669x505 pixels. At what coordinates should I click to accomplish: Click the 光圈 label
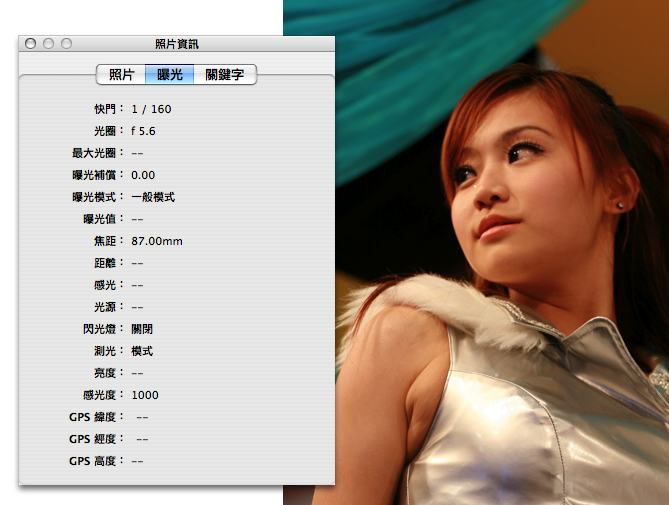(108, 131)
